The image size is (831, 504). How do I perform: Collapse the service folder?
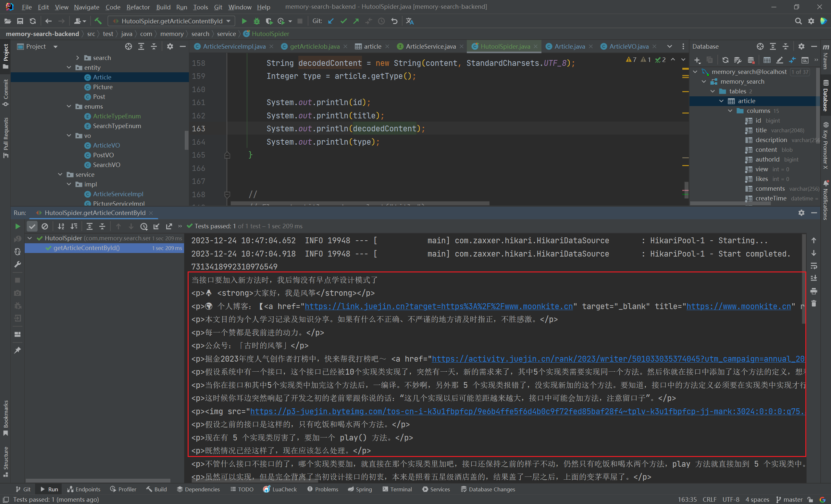tap(60, 174)
